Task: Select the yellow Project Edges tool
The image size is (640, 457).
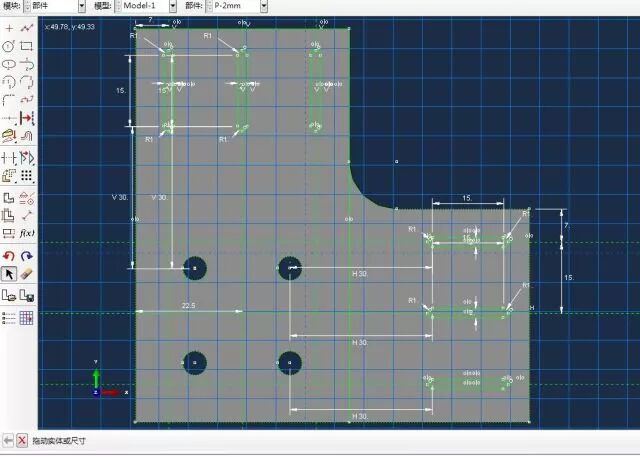Action: point(9,135)
